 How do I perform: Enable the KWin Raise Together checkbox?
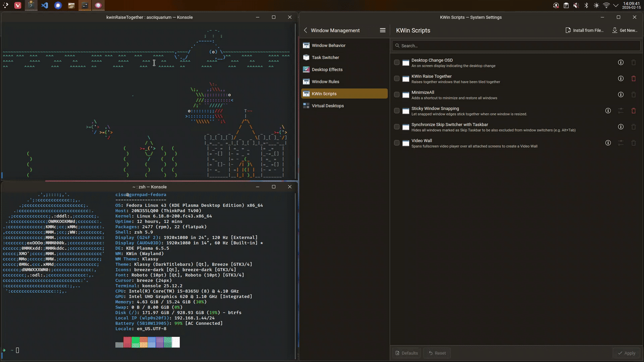tap(397, 78)
